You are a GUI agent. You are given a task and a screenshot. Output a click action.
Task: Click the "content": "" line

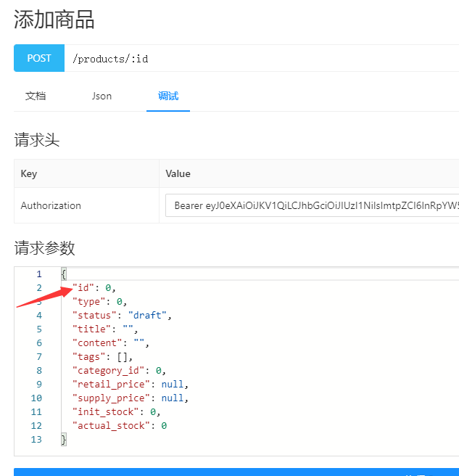click(111, 342)
